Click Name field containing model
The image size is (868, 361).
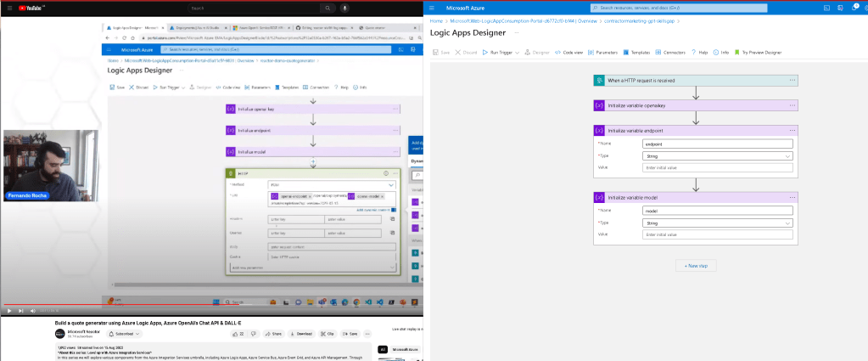click(718, 211)
